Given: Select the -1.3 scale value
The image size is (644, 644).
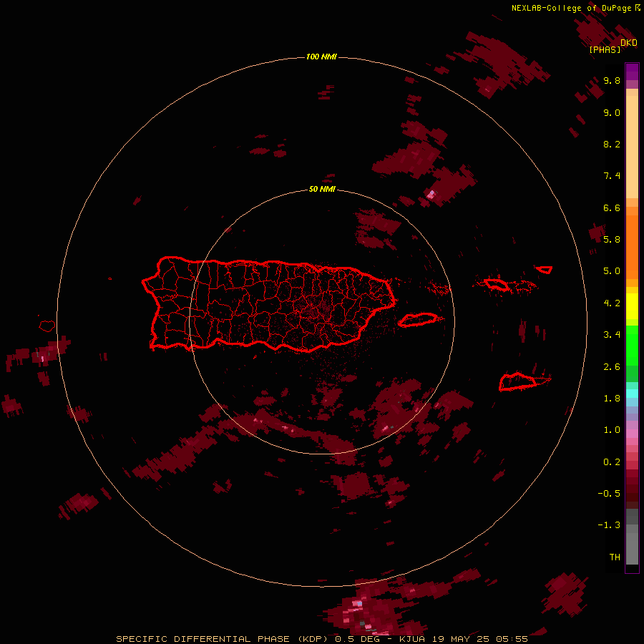Looking at the screenshot, I should 609,525.
